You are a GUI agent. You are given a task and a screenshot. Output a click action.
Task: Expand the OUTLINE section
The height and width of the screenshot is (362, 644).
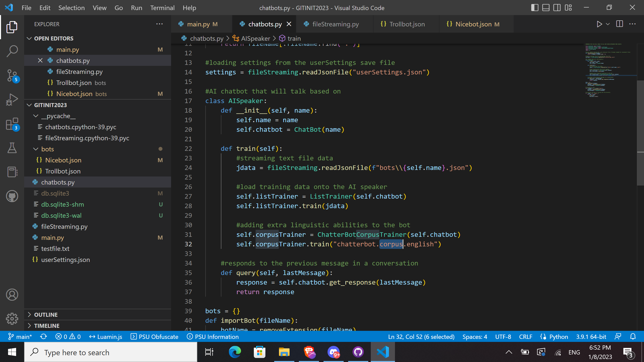coord(46,314)
